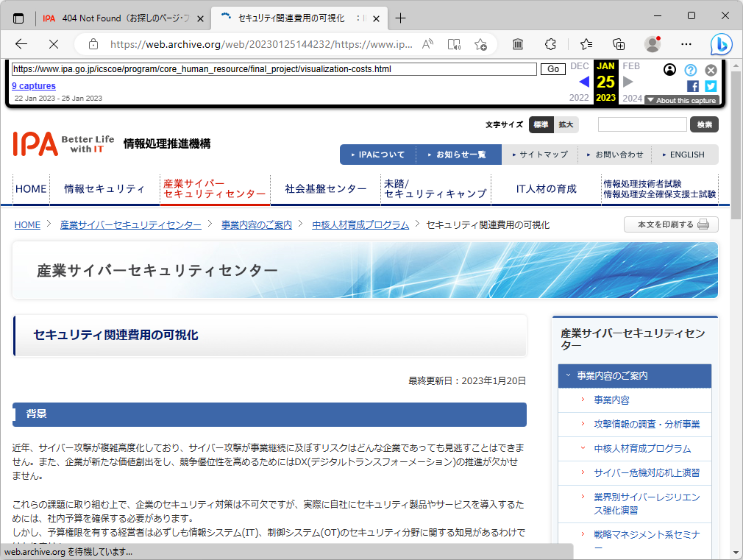Select the previous capture arrow

tap(584, 81)
